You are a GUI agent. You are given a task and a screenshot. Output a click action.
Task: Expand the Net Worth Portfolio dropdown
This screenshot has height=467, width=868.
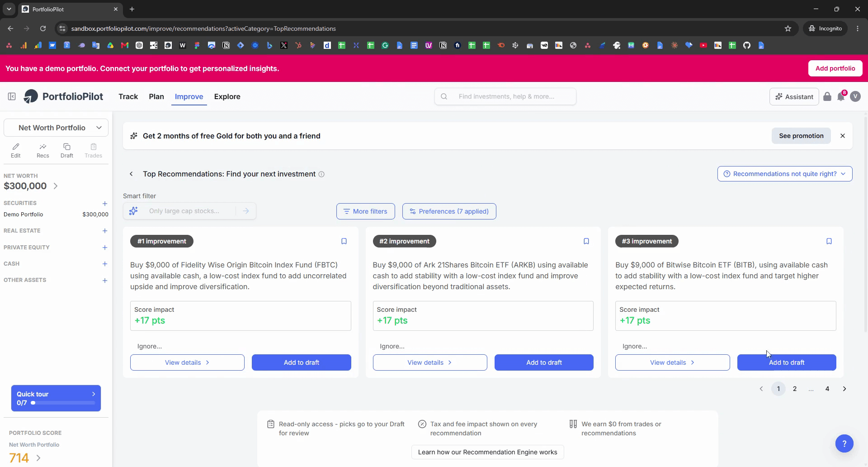[x=56, y=128]
